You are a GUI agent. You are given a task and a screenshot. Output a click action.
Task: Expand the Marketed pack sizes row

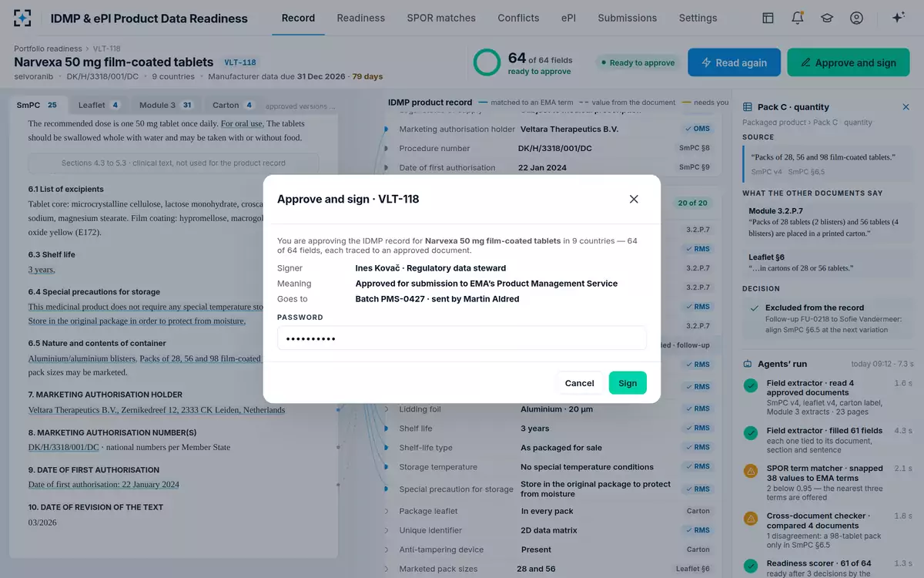[388, 569]
